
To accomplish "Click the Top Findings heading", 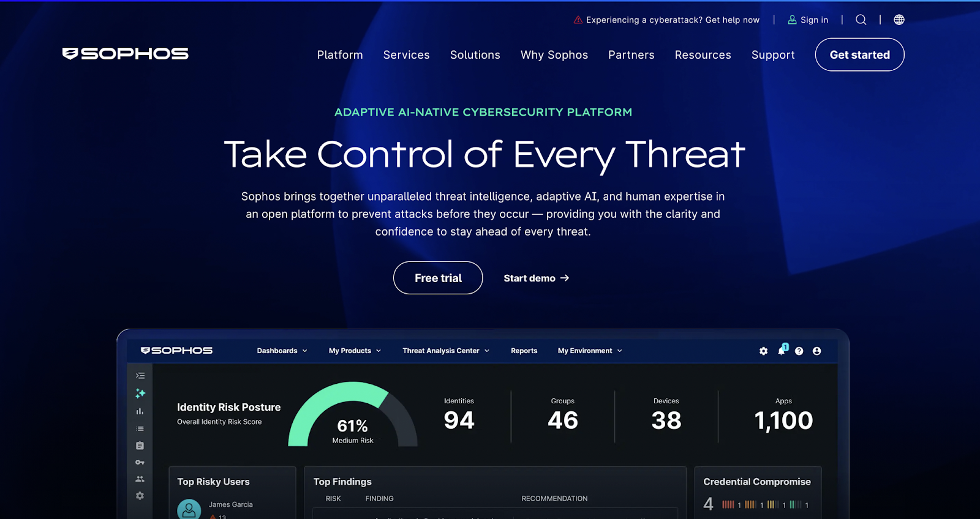I will click(x=342, y=482).
